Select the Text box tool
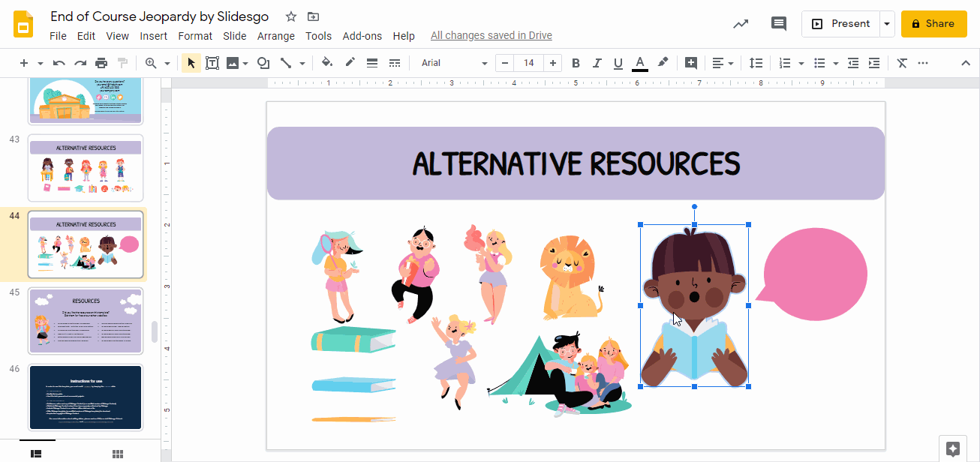This screenshot has width=980, height=462. pos(212,63)
